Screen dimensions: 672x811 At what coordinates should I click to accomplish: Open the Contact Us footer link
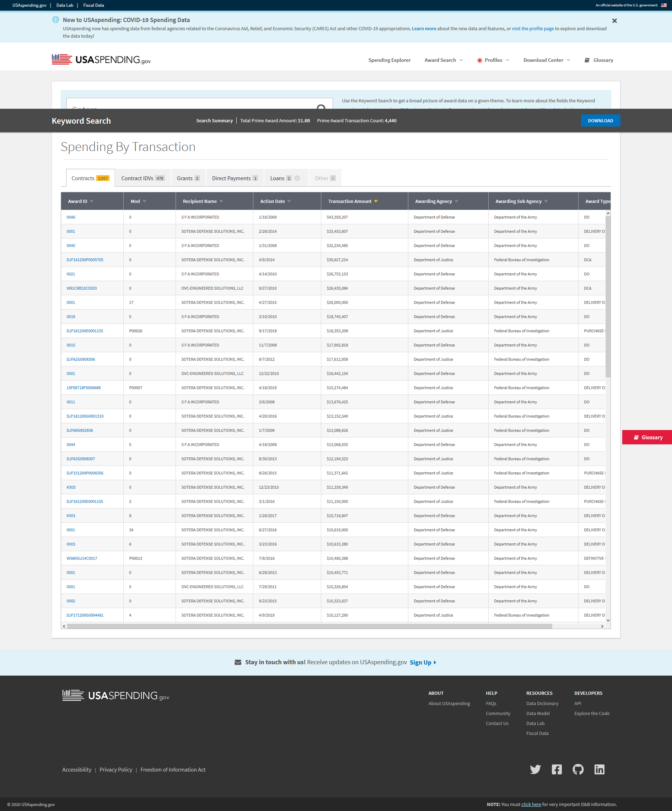point(497,724)
